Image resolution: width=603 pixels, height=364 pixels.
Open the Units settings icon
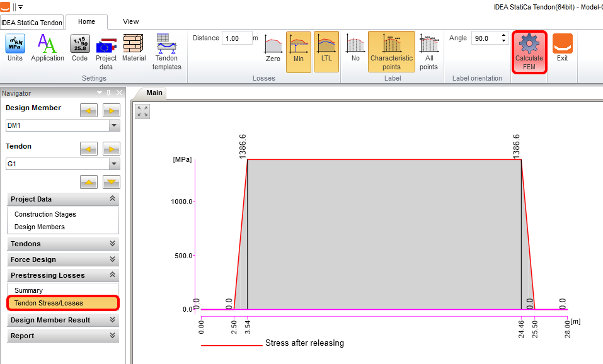pyautogui.click(x=15, y=48)
